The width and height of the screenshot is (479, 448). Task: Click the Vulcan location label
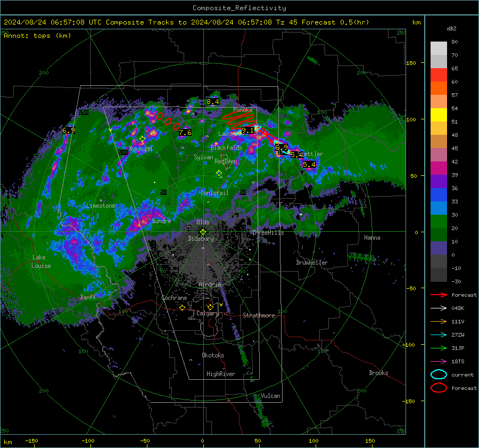pyautogui.click(x=271, y=396)
